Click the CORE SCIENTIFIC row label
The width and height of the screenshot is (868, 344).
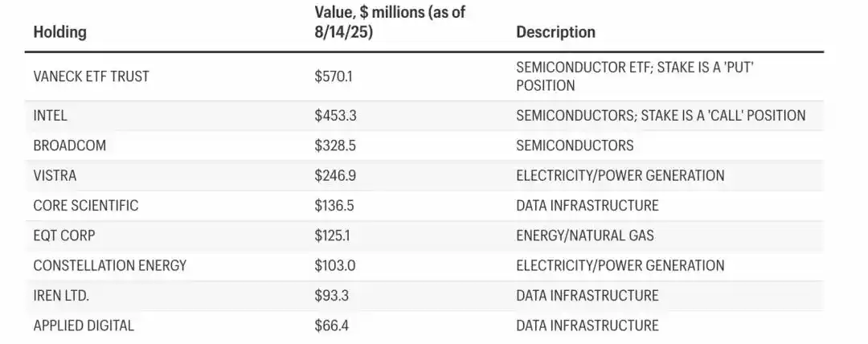click(86, 206)
